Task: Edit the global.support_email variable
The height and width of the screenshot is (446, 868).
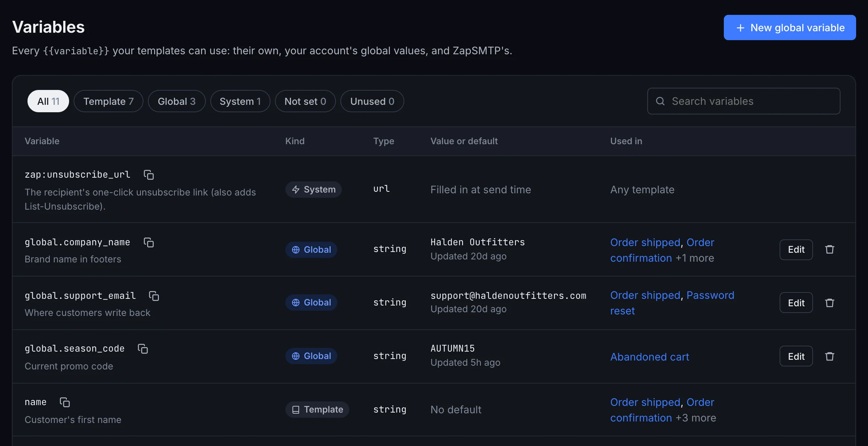Action: click(796, 303)
